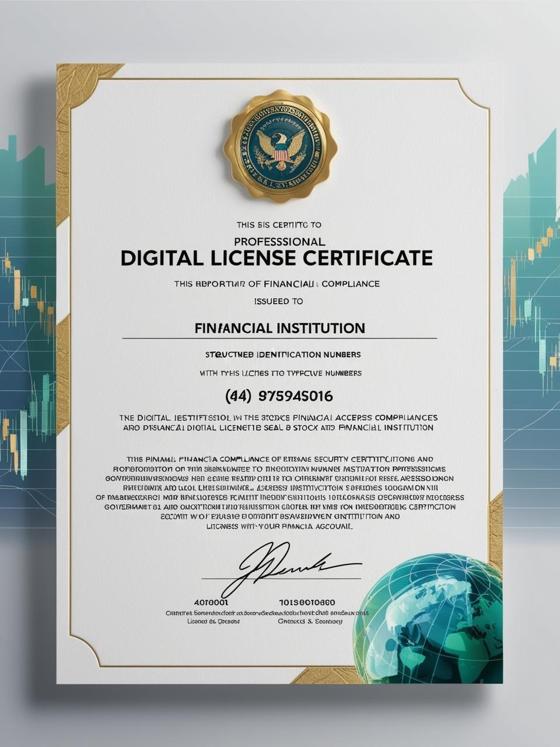560x747 pixels.
Task: Click the underline beneath Financial Institution
Action: click(279, 338)
